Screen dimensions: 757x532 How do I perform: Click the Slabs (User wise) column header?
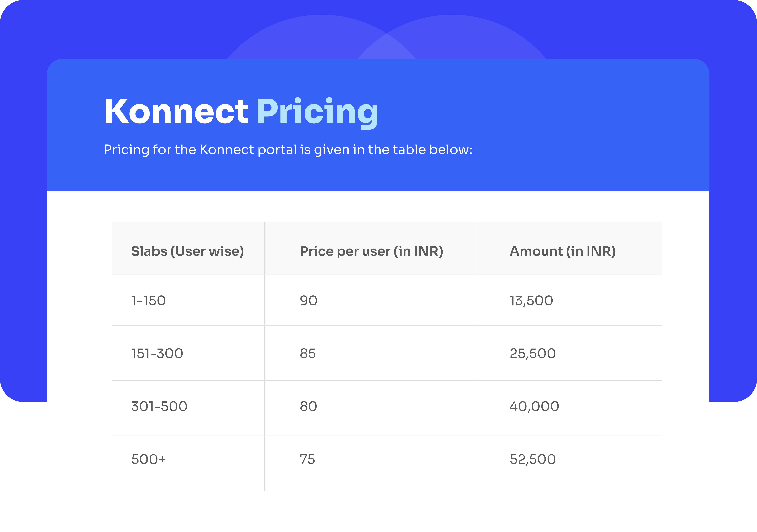pyautogui.click(x=188, y=251)
